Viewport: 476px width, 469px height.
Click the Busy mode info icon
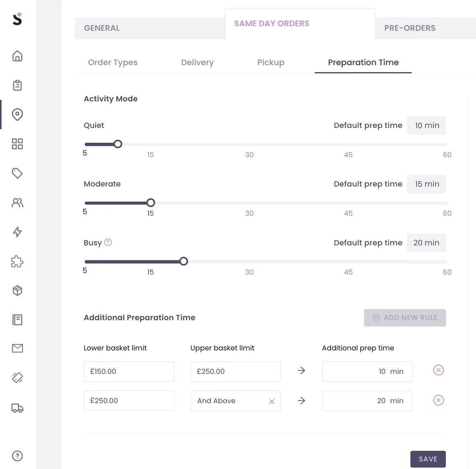tap(108, 242)
